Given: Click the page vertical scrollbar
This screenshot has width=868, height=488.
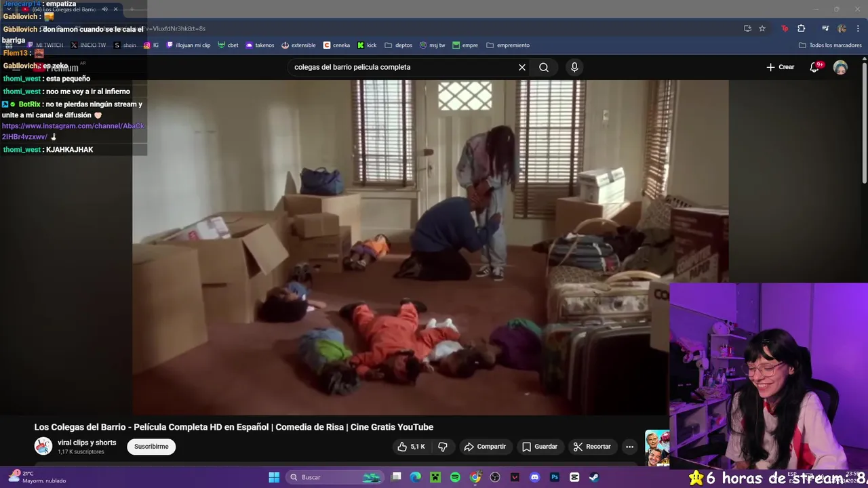Looking at the screenshot, I should 864,122.
